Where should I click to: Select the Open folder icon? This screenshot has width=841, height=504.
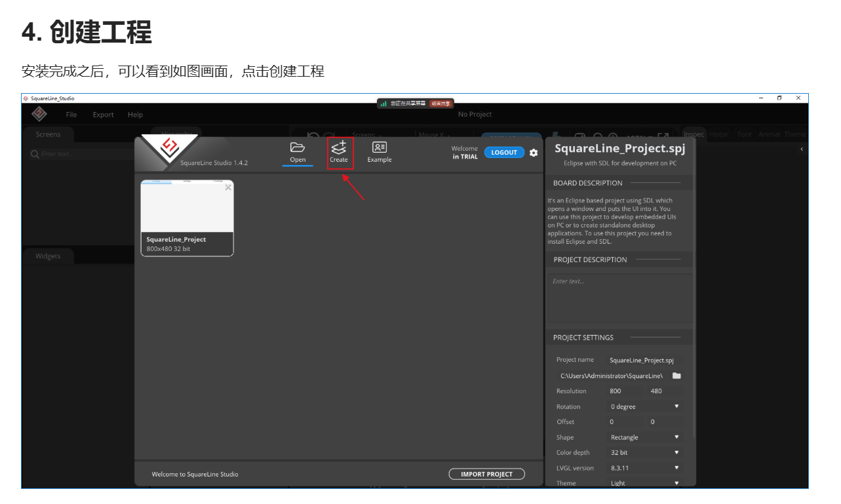(x=298, y=147)
